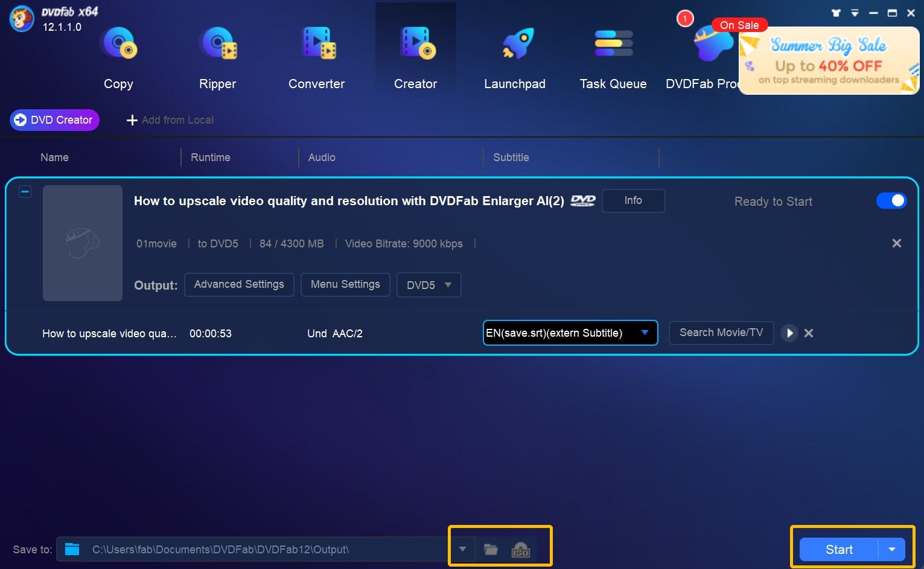Click the Start button
924x569 pixels.
click(x=839, y=550)
